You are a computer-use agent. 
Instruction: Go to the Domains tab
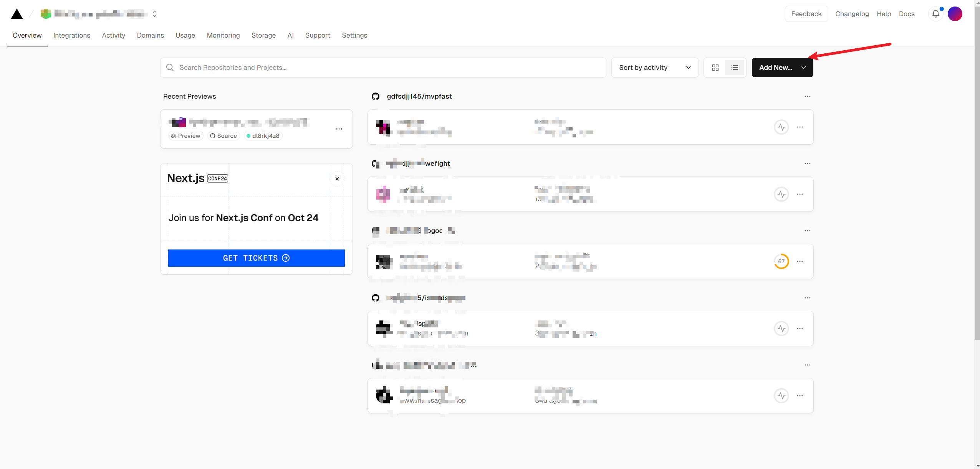[150, 35]
